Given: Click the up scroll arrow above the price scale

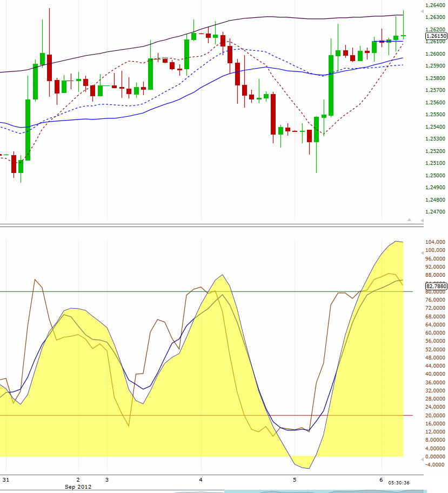Looking at the screenshot, I should [x=422, y=11].
